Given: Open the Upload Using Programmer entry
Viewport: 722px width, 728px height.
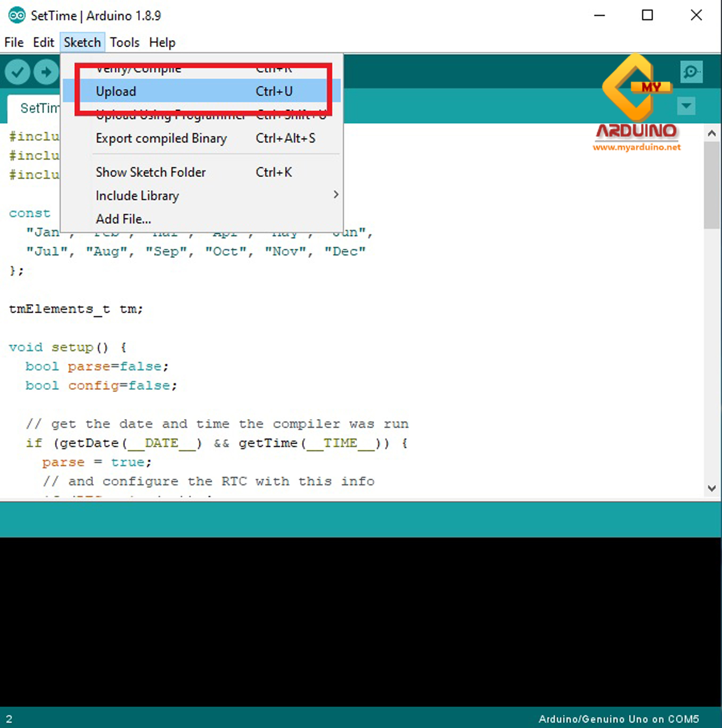Looking at the screenshot, I should click(x=171, y=115).
